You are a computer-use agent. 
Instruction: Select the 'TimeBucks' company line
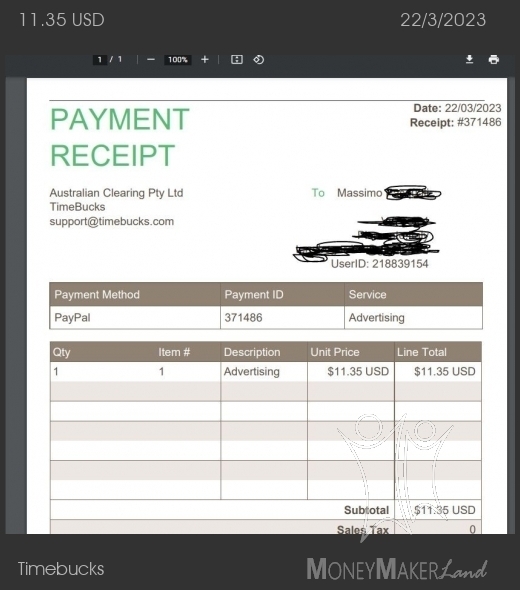pyautogui.click(x=78, y=207)
